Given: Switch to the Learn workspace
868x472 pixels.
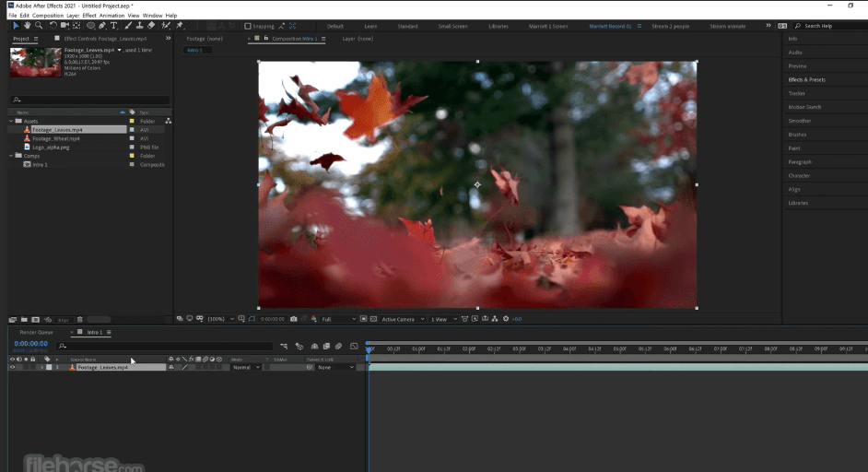Looking at the screenshot, I should (370, 26).
